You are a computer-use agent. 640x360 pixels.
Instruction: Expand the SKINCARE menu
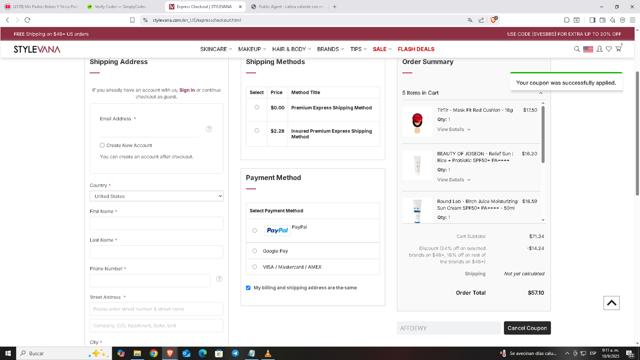coord(216,49)
